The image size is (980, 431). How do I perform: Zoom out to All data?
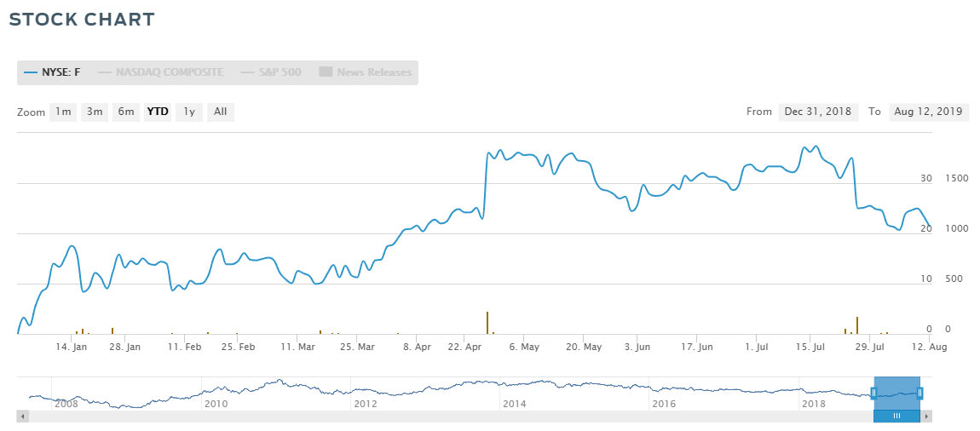coord(220,112)
